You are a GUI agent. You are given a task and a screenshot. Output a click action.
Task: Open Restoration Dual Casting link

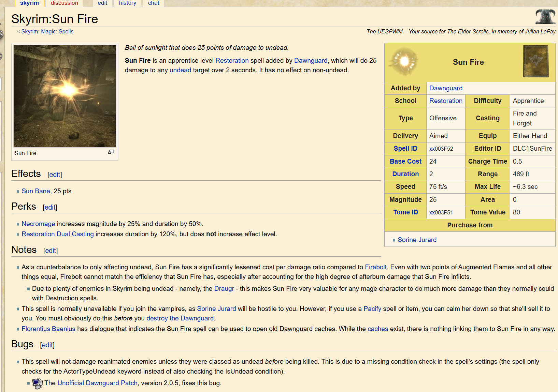58,234
